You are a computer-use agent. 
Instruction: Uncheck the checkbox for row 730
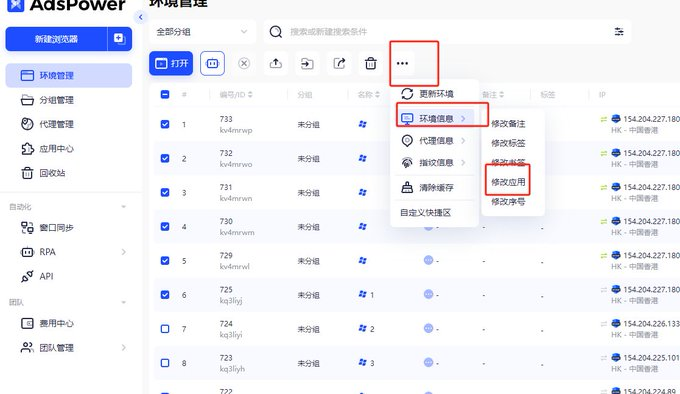165,227
